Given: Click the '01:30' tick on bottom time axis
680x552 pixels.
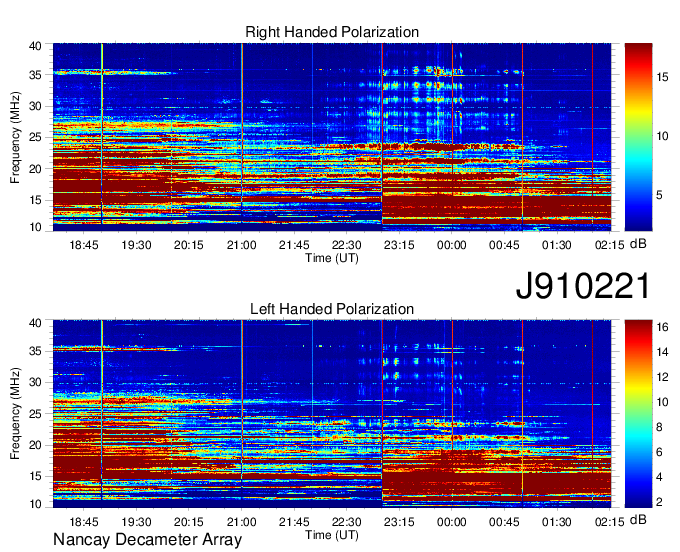Looking at the screenshot, I should 556,523.
